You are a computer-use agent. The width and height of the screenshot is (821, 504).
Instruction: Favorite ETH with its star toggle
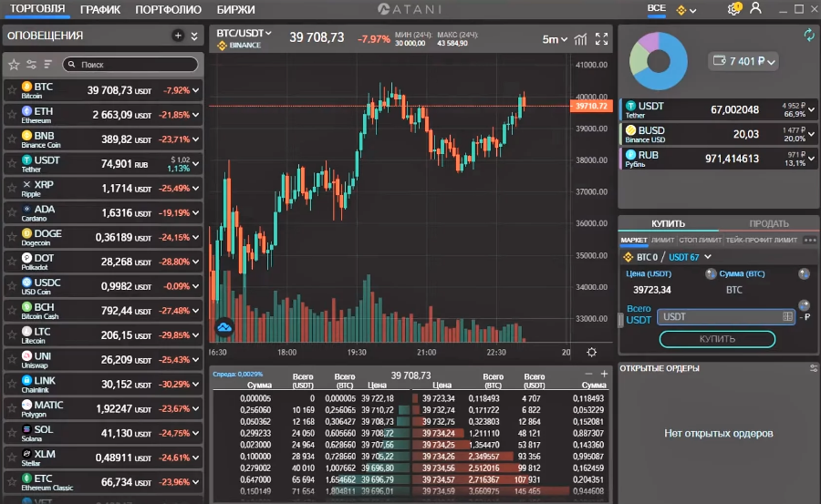coord(12,115)
